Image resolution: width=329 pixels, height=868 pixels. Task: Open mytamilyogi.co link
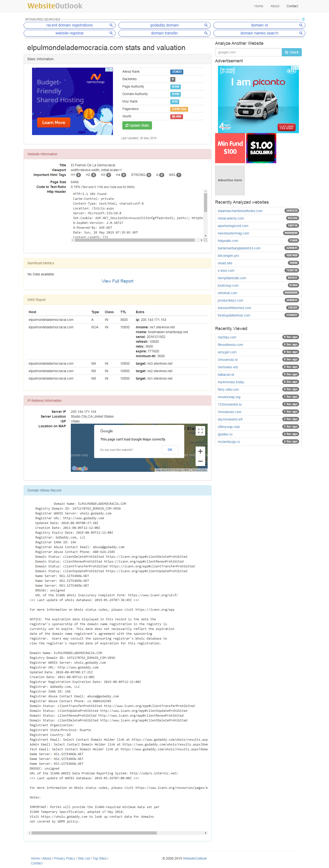pos(229,442)
